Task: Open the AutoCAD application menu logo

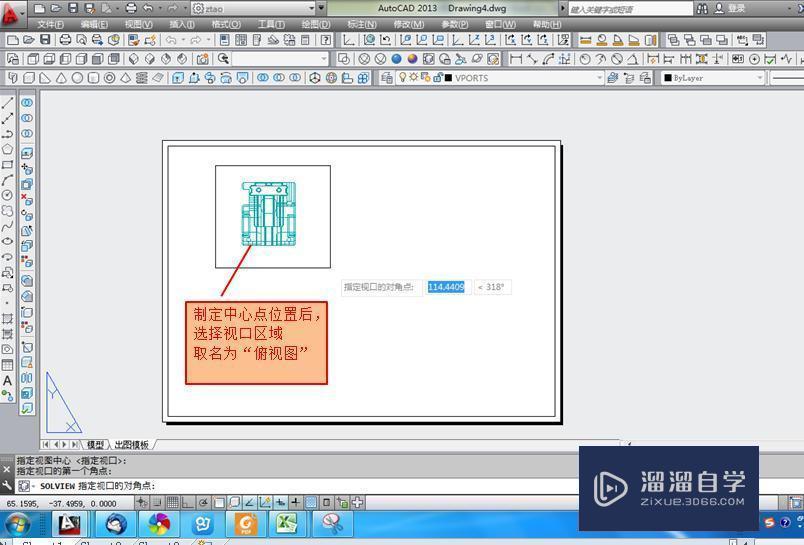Action: (x=10, y=14)
